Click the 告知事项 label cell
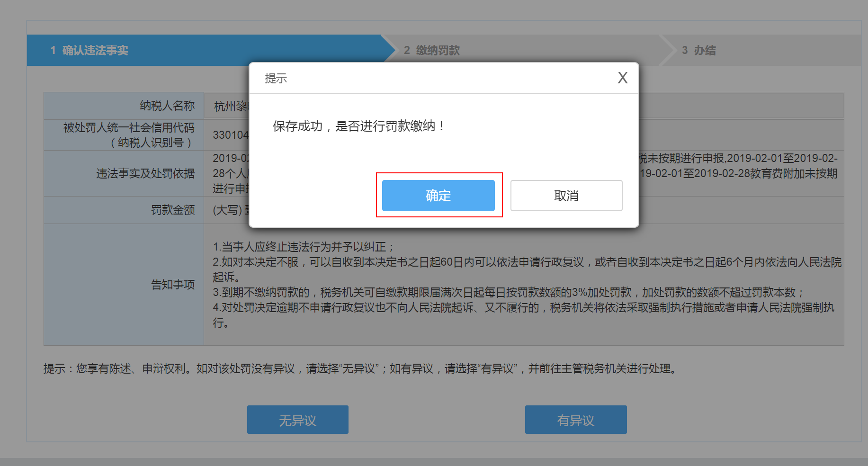This screenshot has width=868, height=466. (124, 285)
